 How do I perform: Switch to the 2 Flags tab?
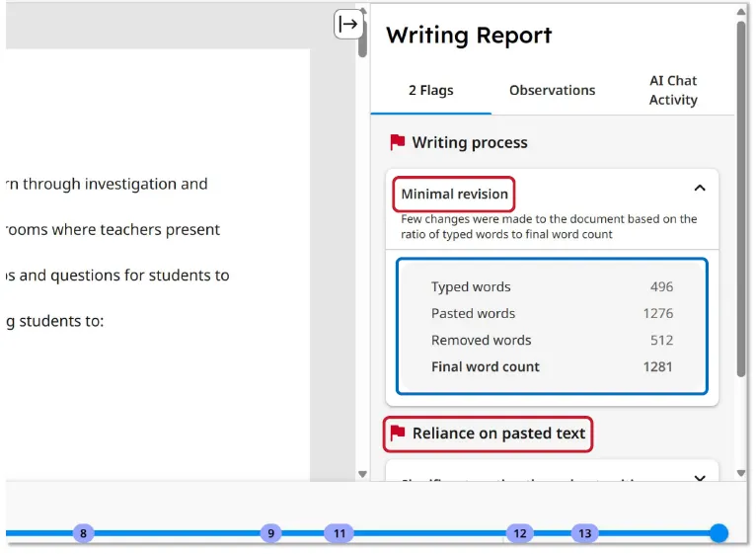[x=431, y=90]
